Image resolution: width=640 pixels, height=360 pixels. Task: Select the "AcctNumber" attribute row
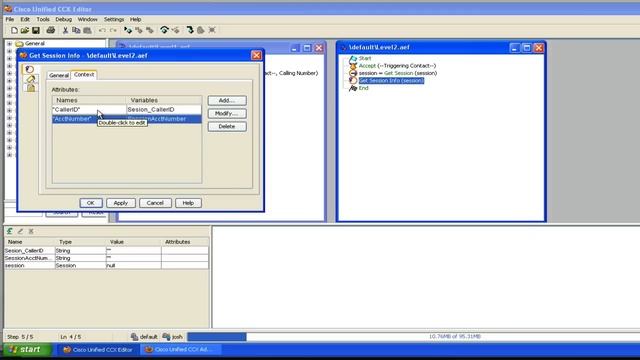127,119
